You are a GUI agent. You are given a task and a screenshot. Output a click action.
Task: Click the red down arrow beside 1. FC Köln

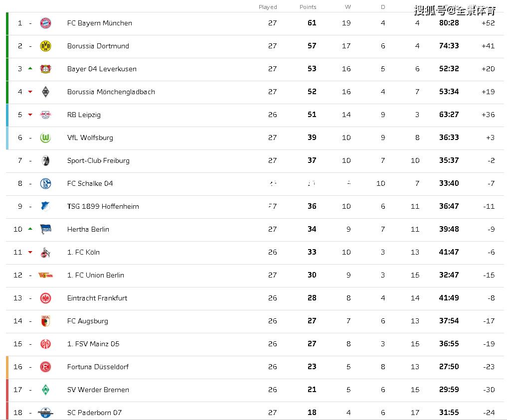(30, 252)
